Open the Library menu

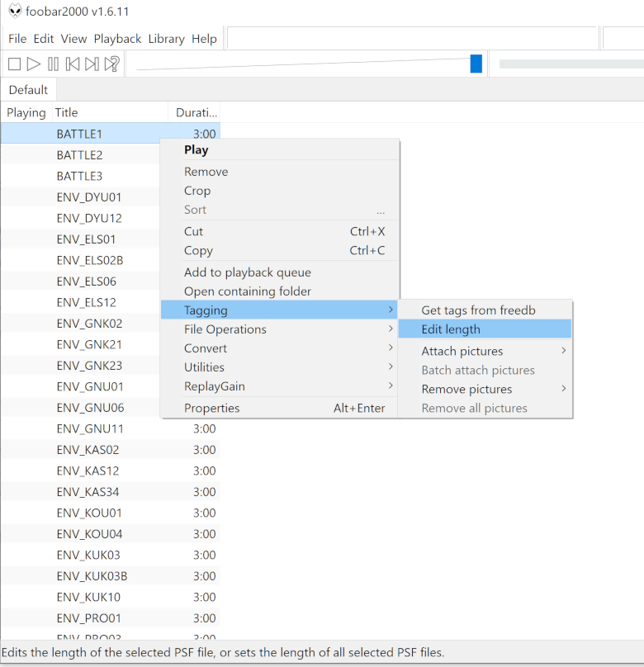166,39
